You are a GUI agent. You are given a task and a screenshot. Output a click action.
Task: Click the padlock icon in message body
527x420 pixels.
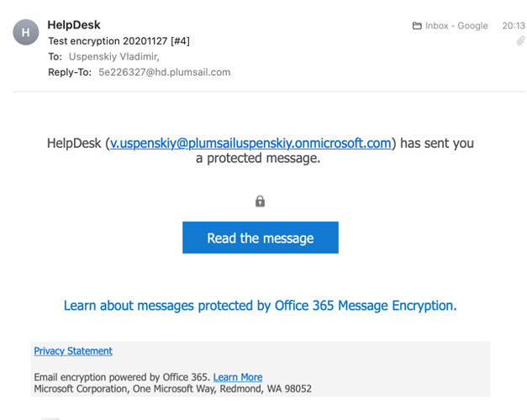click(260, 202)
